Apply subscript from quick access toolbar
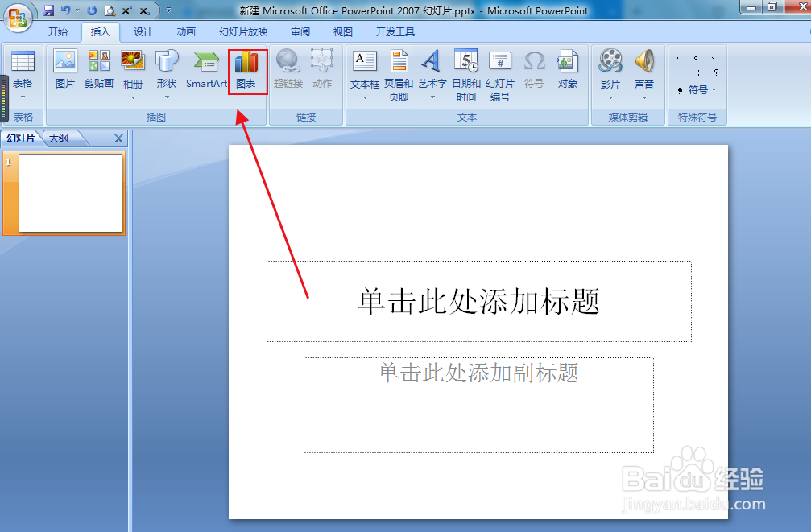Viewport: 811px width, 532px height. click(x=145, y=10)
